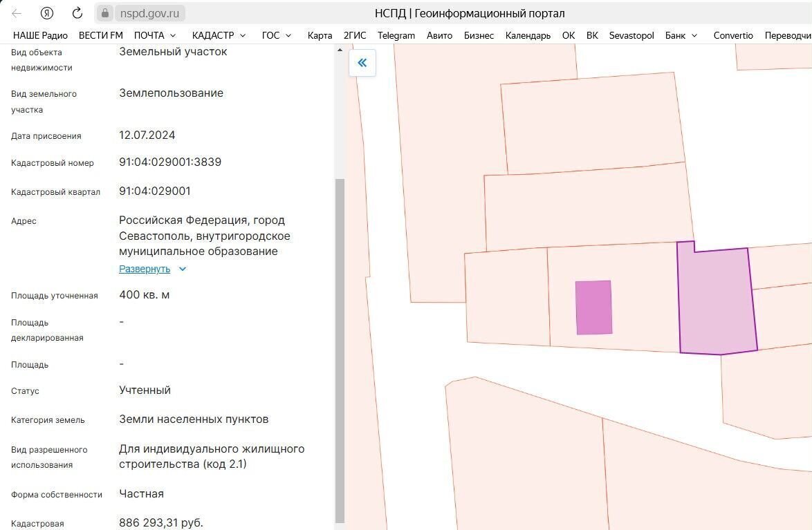Click the chevron next to Развернуть
Screen dimensions: 812x530
[183, 269]
